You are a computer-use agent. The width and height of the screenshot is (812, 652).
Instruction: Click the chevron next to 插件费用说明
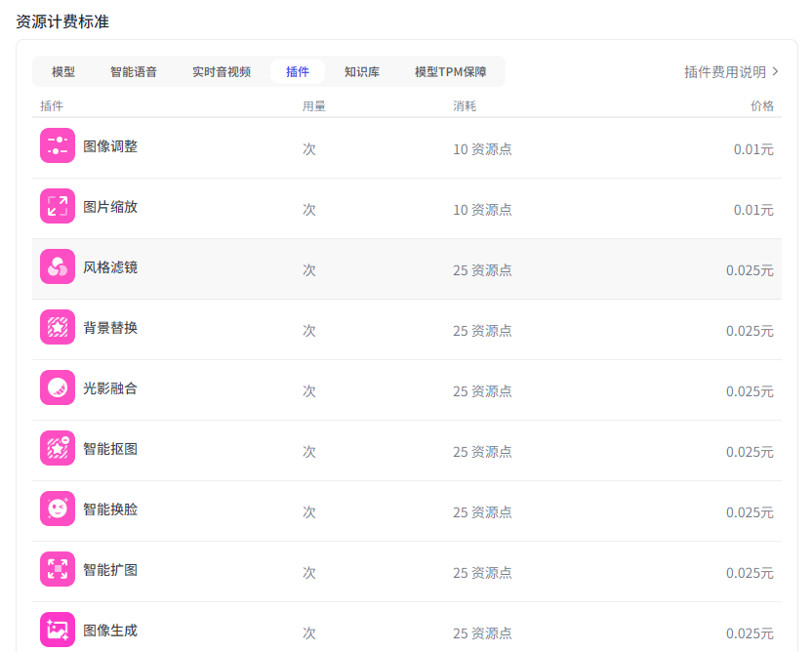(x=775, y=71)
